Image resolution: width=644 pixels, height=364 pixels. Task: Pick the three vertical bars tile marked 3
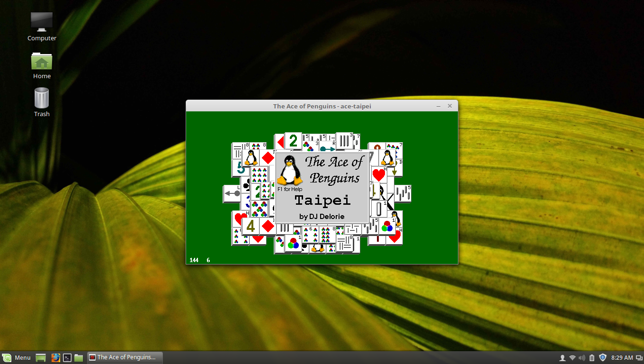(345, 141)
